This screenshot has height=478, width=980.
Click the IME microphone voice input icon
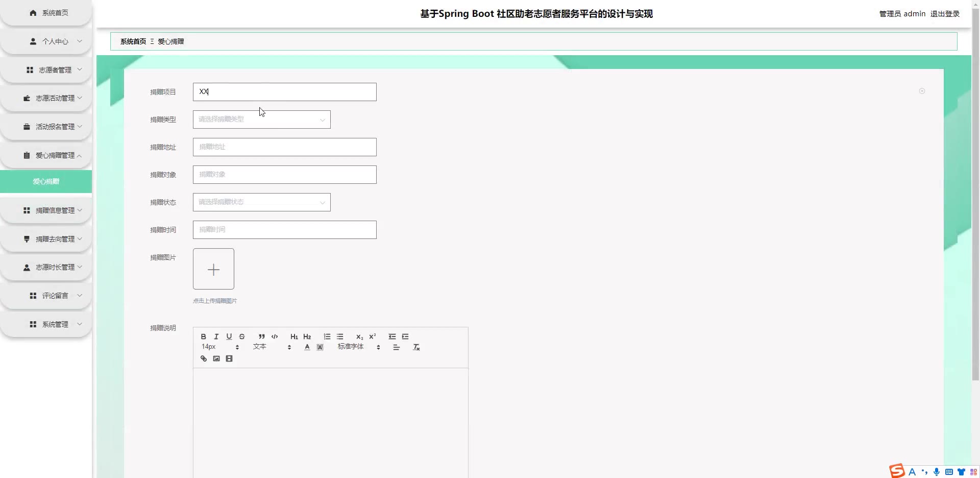click(937, 472)
